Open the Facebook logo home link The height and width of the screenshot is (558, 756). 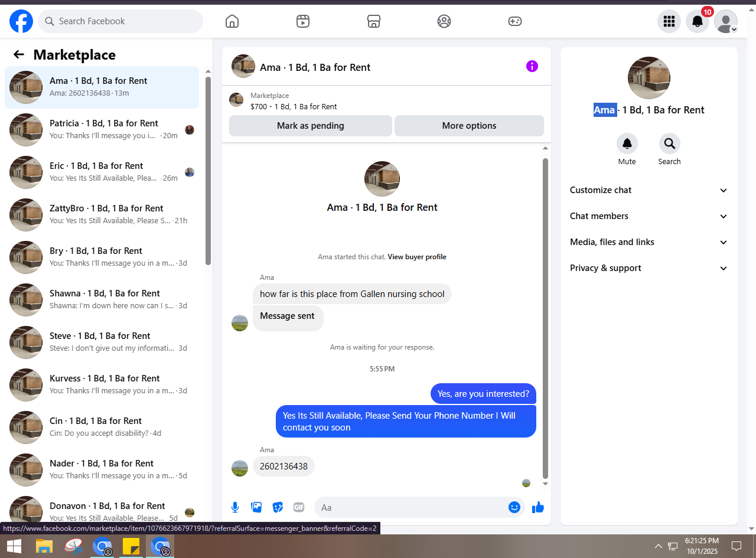21,21
